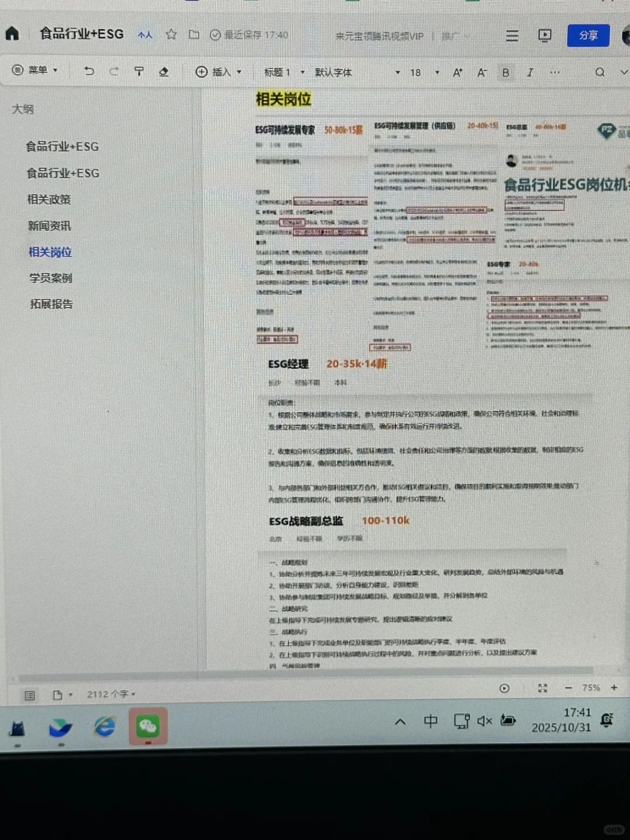Open the search magnifier in the toolbar
630x840 pixels.
point(600,72)
